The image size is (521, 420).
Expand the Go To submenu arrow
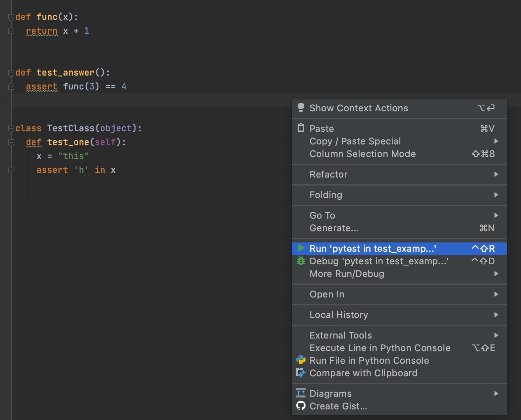point(496,215)
